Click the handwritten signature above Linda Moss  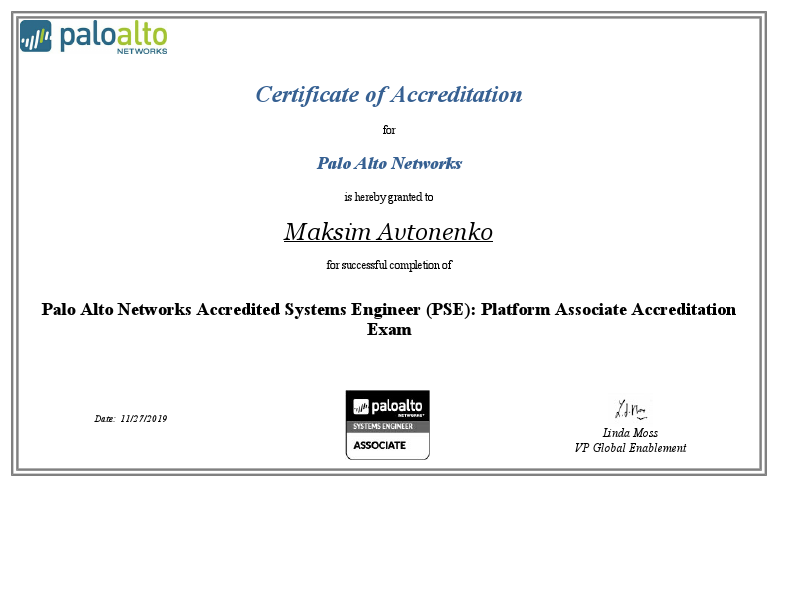click(x=630, y=410)
